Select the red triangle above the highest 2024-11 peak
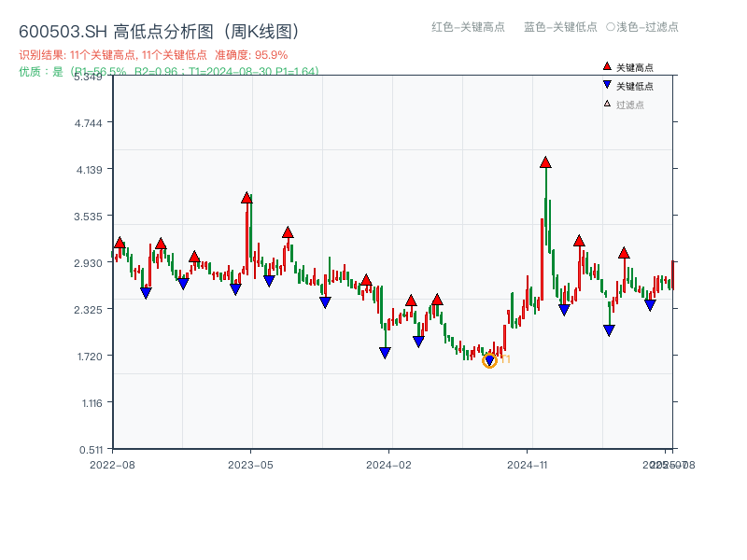 tap(545, 162)
